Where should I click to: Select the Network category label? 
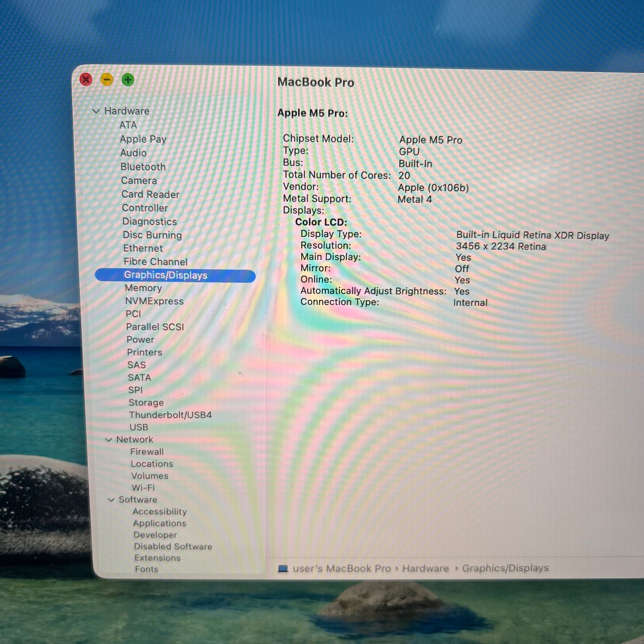coord(135,439)
